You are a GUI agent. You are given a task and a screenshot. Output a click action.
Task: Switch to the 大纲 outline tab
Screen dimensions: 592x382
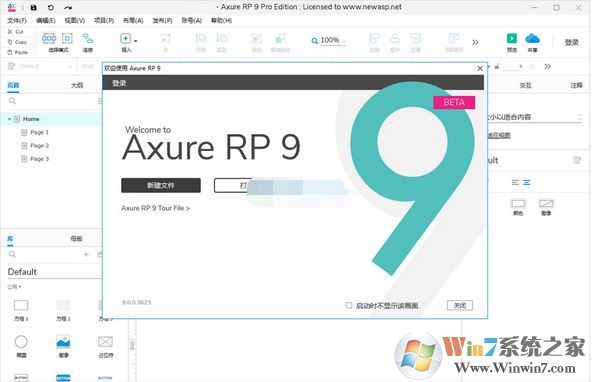click(x=77, y=85)
